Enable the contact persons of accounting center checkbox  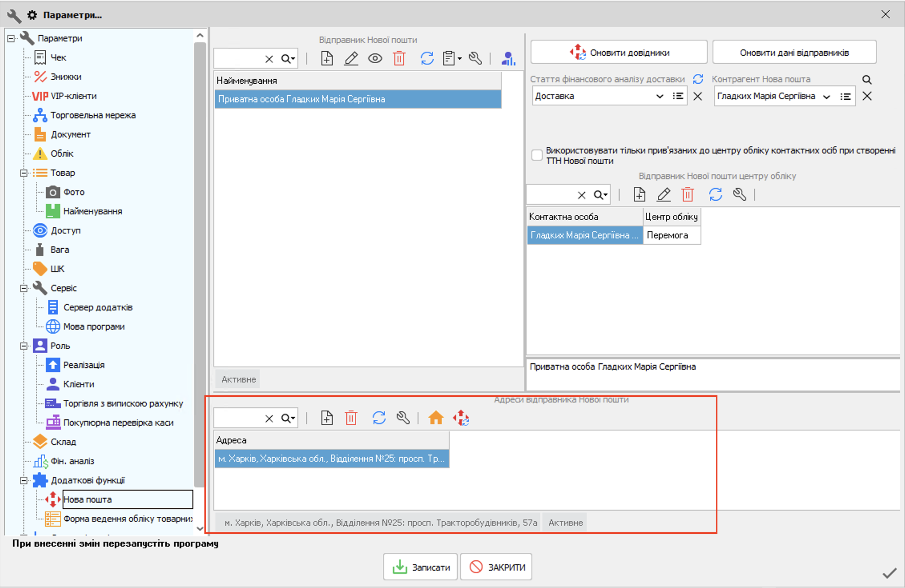[537, 155]
